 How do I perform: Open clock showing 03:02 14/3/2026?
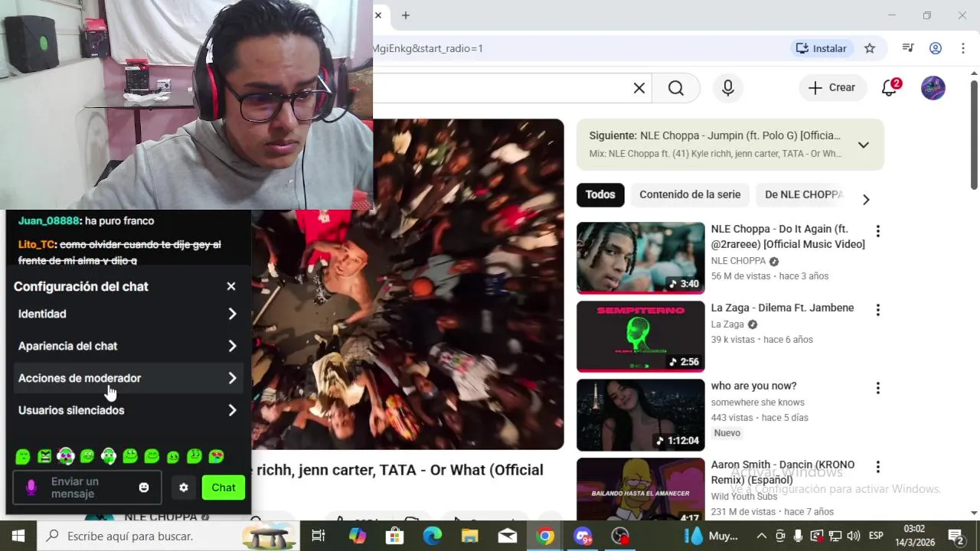914,536
